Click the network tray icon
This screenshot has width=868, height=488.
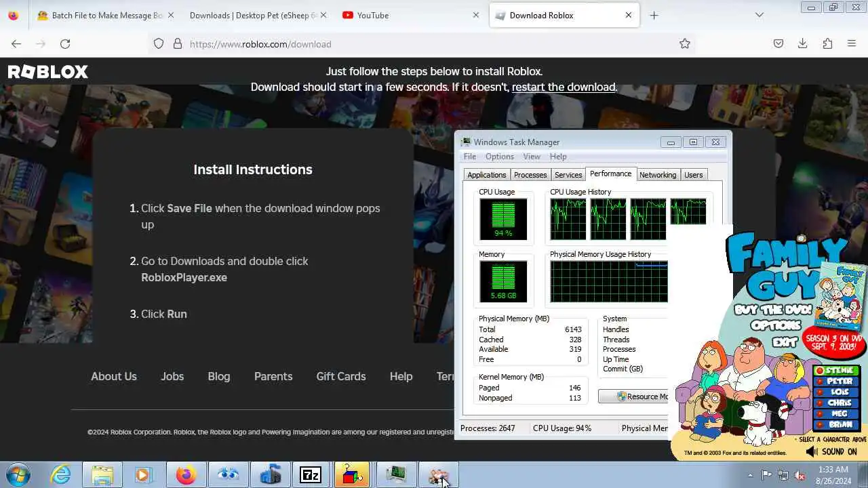[783, 475]
